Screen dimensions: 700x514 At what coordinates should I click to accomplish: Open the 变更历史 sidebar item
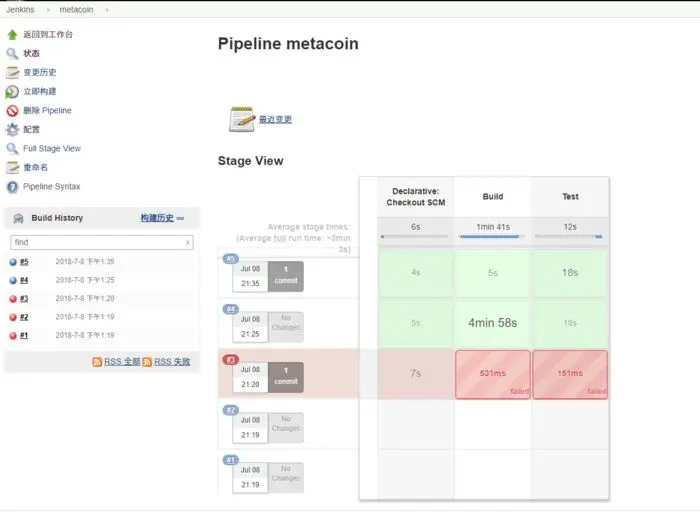(x=40, y=72)
